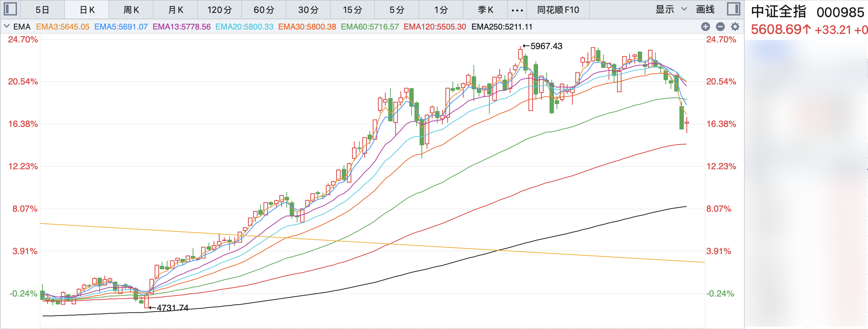The width and height of the screenshot is (868, 329).
Task: Click the 画线 drawing tools button
Action: pyautogui.click(x=705, y=10)
